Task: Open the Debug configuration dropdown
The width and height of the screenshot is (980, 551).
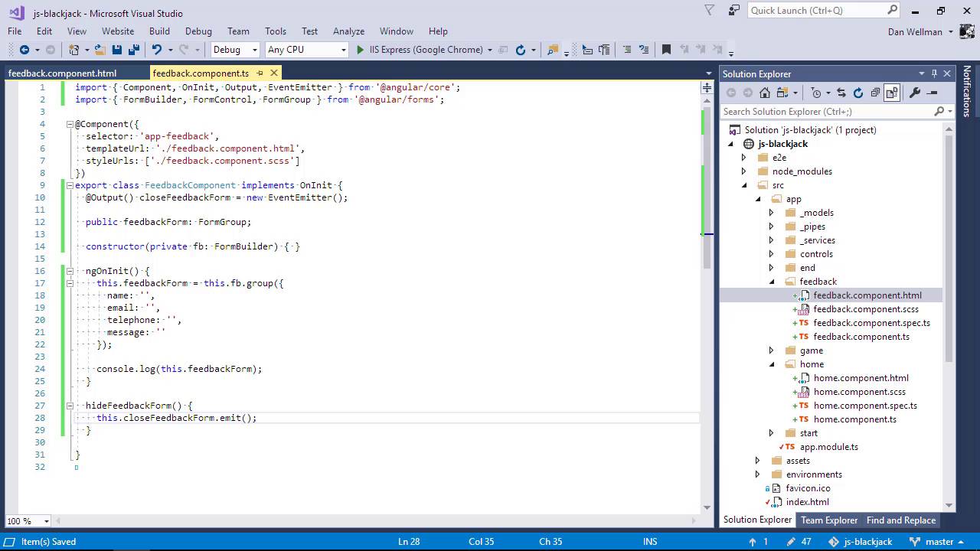Action: (x=235, y=50)
